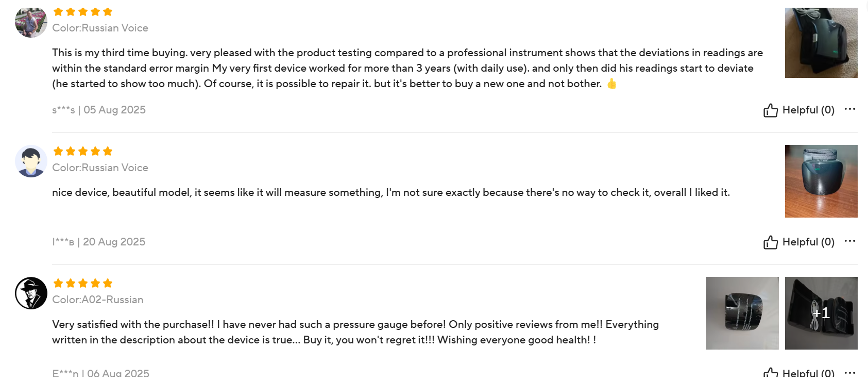Open the first review's product photo
Viewport: 868px width, 380px height.
[821, 43]
